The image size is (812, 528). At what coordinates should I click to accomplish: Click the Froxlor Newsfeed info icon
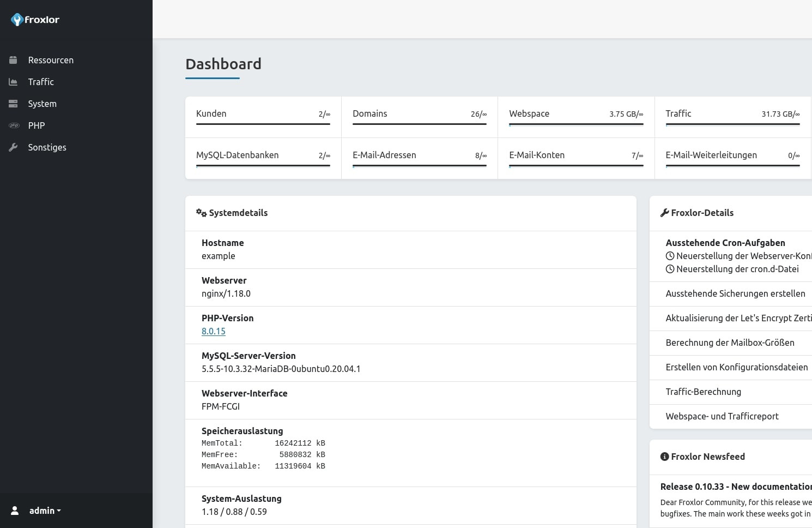click(664, 457)
